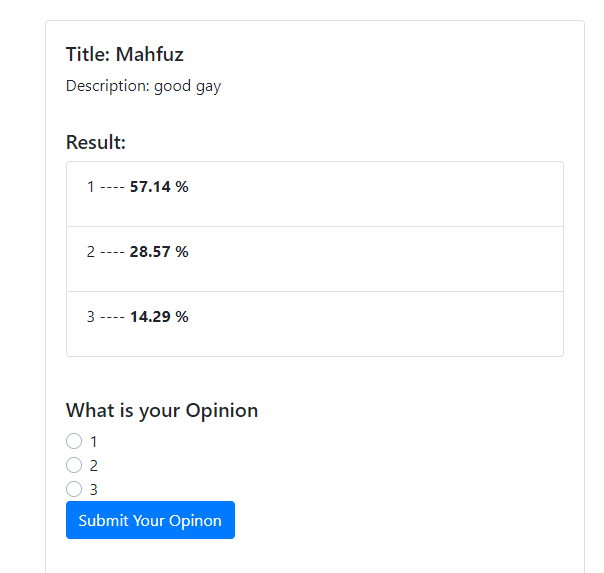Select the radio button for option 3

coord(74,489)
